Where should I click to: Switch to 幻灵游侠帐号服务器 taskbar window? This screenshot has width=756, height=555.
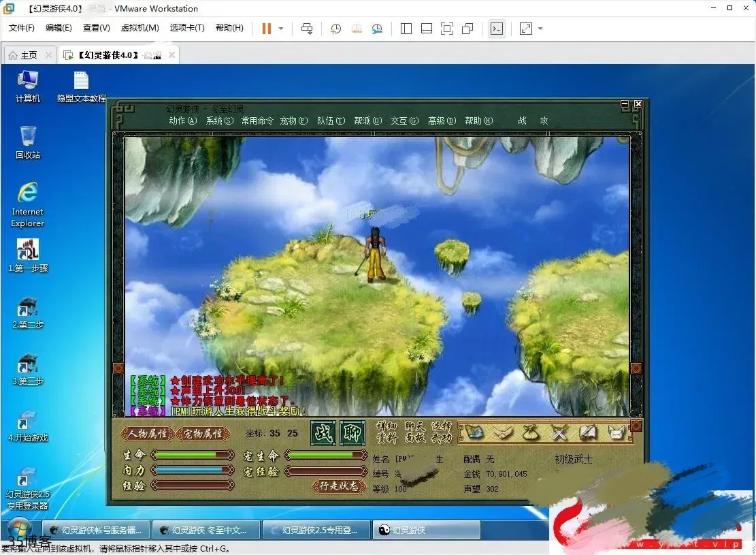click(x=96, y=530)
